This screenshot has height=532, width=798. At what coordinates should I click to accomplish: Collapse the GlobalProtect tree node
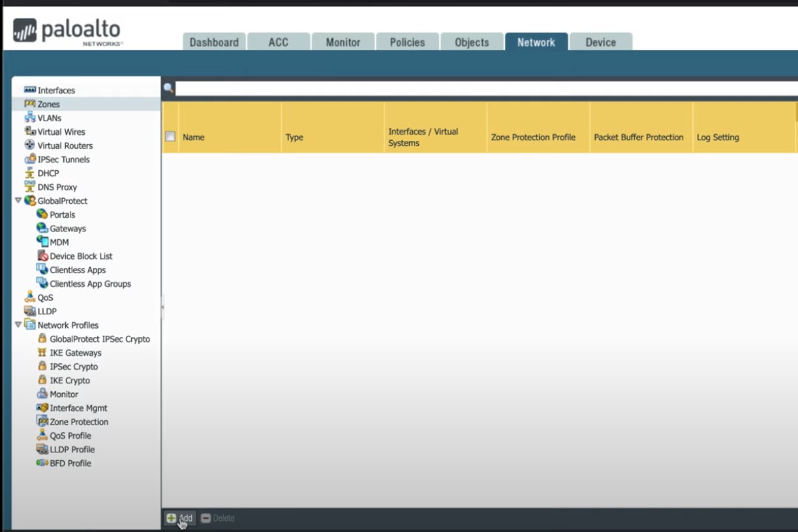(18, 201)
